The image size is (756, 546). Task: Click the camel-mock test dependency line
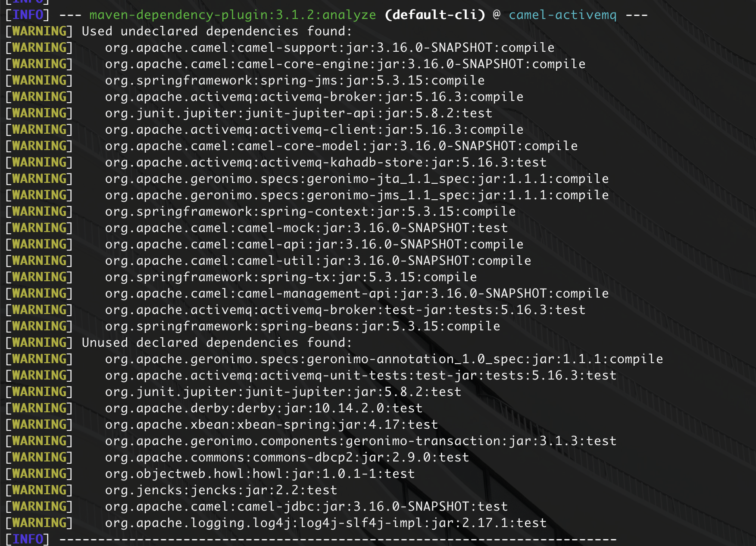pyautogui.click(x=306, y=228)
